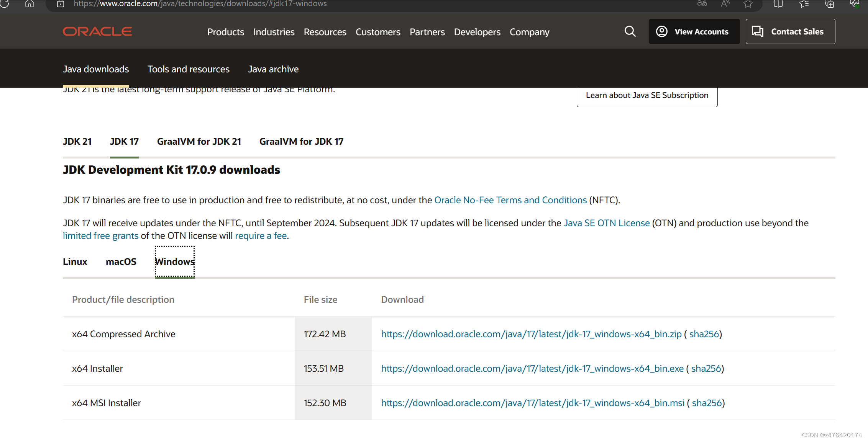Switch to the JDK 21 tab
Image resolution: width=868 pixels, height=441 pixels.
coord(77,142)
